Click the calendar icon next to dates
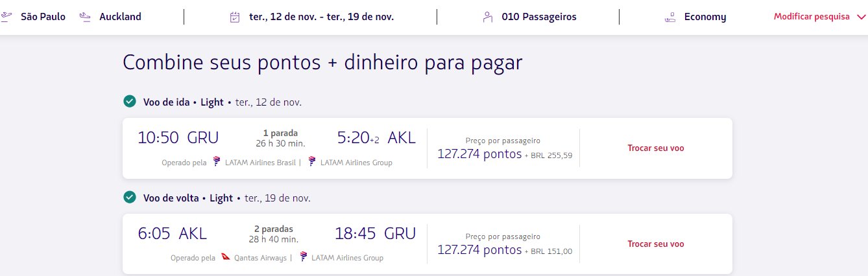The width and height of the screenshot is (868, 276). (235, 17)
